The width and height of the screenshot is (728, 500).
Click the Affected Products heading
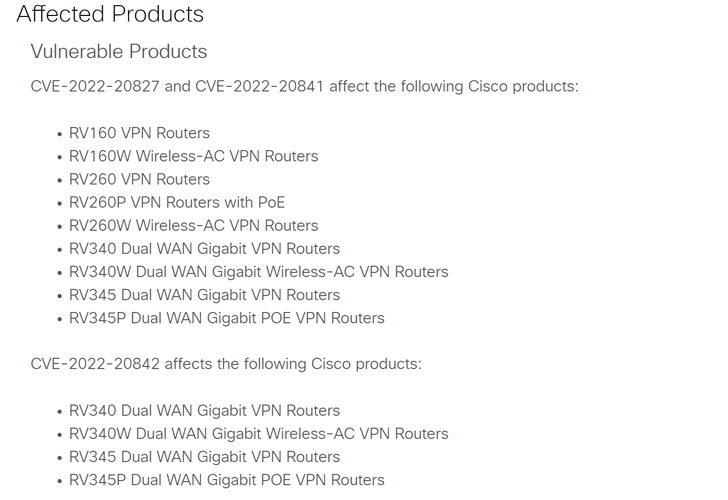click(x=110, y=14)
